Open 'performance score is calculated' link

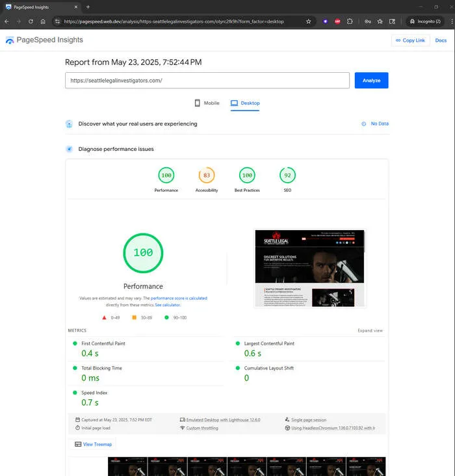179,298
